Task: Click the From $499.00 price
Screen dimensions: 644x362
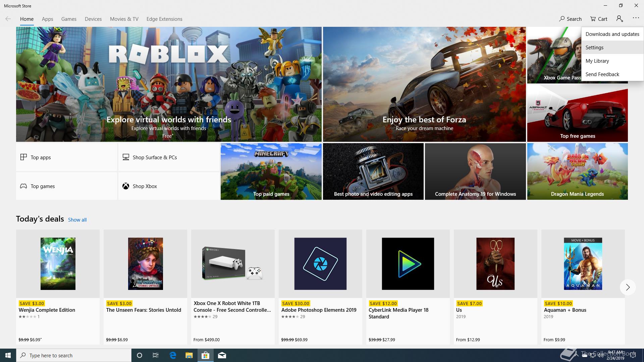Action: [x=207, y=340]
